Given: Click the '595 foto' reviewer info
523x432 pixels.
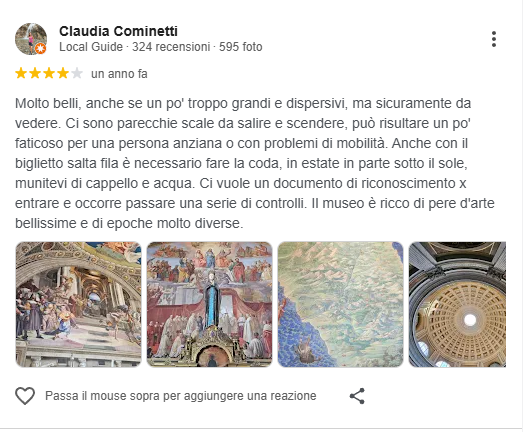Looking at the screenshot, I should [x=240, y=47].
